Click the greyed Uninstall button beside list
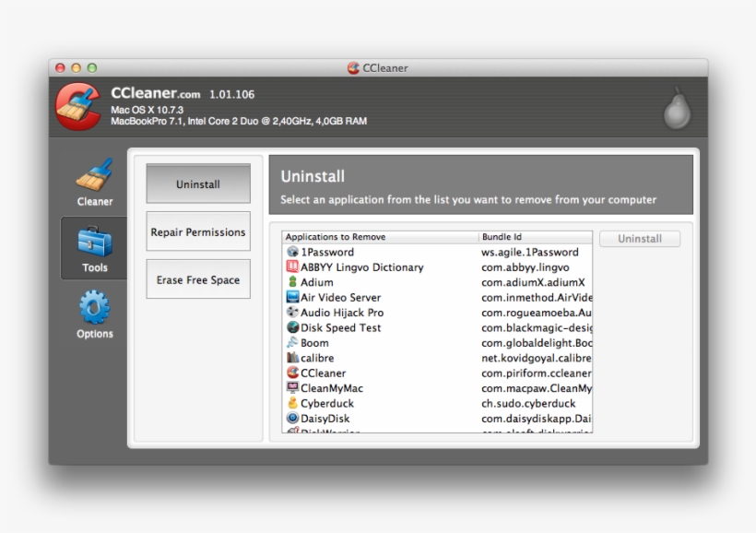 [640, 239]
